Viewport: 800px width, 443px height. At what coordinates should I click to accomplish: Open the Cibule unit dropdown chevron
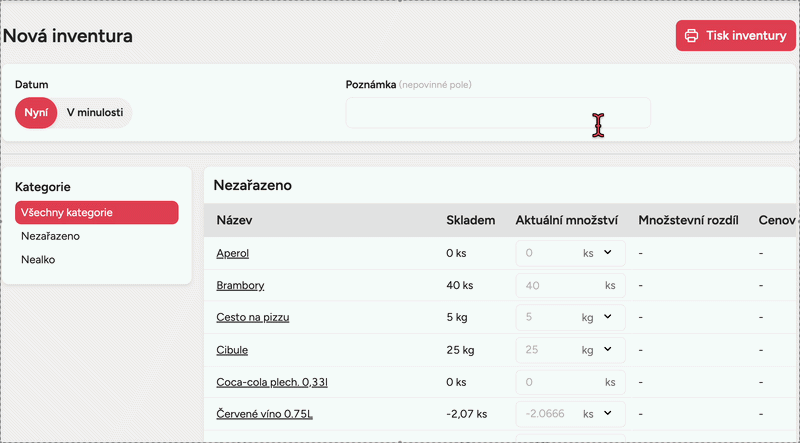coord(607,350)
